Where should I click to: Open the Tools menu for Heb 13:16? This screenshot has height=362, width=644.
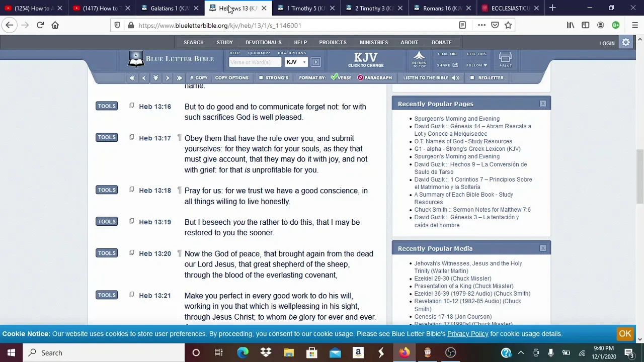point(107,106)
